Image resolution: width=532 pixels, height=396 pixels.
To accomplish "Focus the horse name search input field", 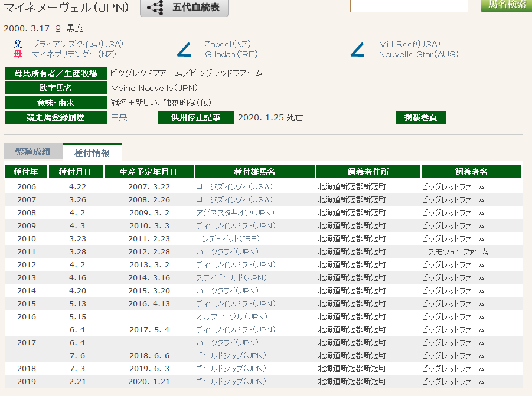I will [409, 5].
